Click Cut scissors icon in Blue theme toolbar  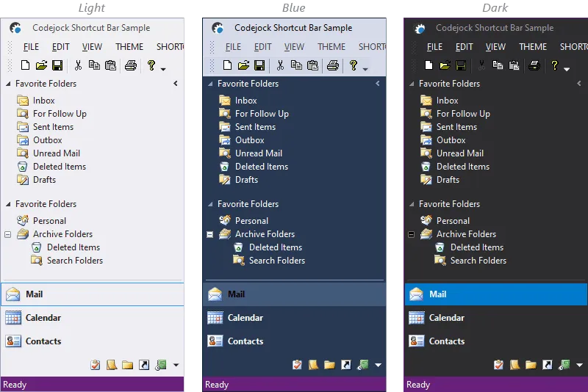[280, 65]
